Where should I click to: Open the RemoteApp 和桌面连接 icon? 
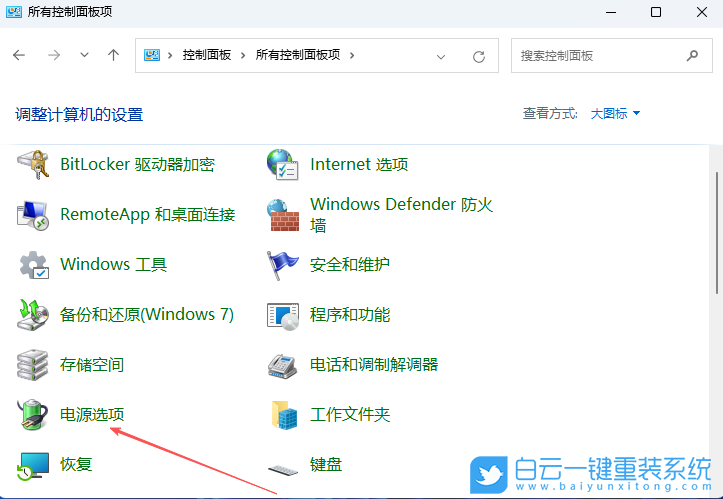[x=33, y=215]
